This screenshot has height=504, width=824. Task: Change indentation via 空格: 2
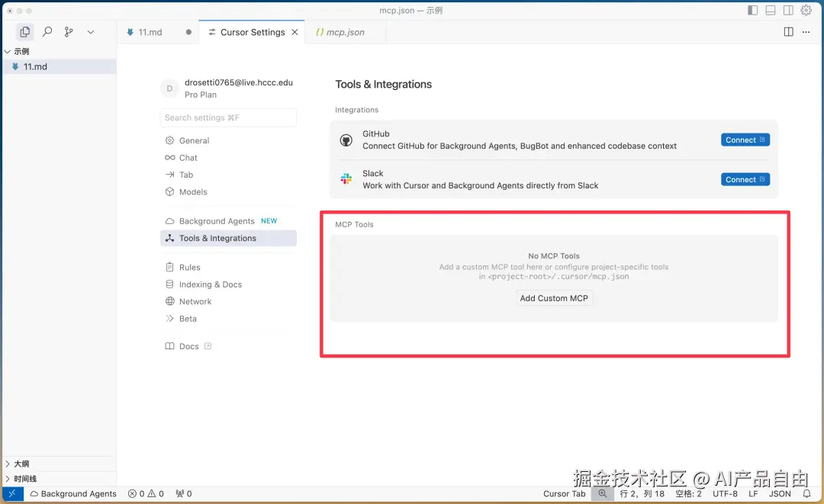(x=688, y=494)
